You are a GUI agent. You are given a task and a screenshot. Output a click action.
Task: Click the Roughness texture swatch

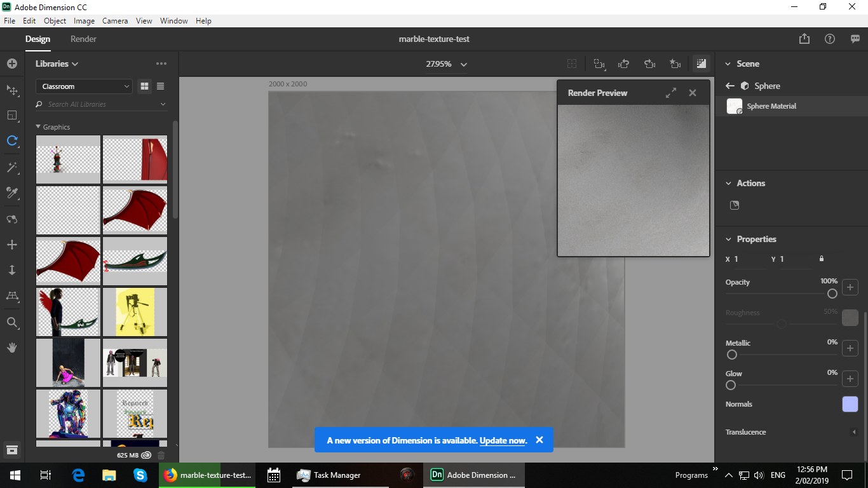pos(850,318)
